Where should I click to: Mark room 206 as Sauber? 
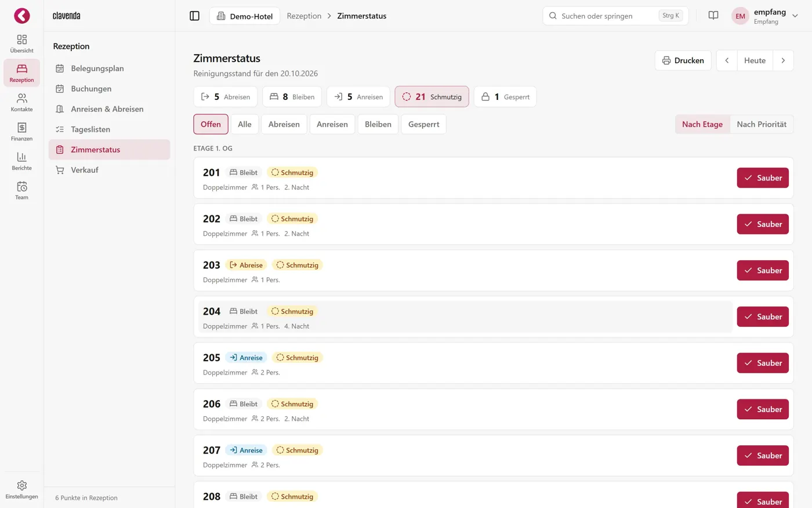763,409
